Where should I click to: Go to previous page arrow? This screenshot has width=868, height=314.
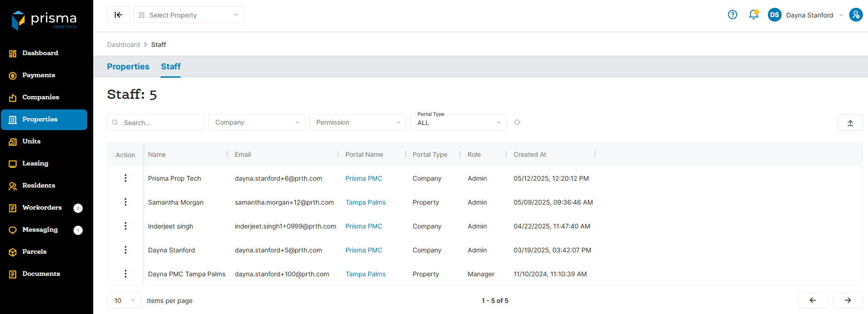click(x=812, y=300)
